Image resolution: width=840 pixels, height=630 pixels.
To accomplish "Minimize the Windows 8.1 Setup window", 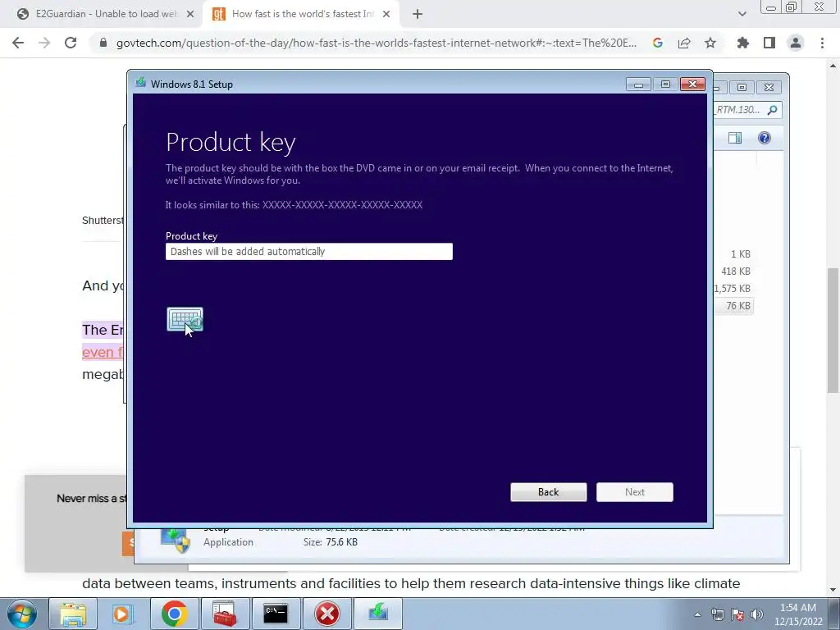I will click(638, 84).
